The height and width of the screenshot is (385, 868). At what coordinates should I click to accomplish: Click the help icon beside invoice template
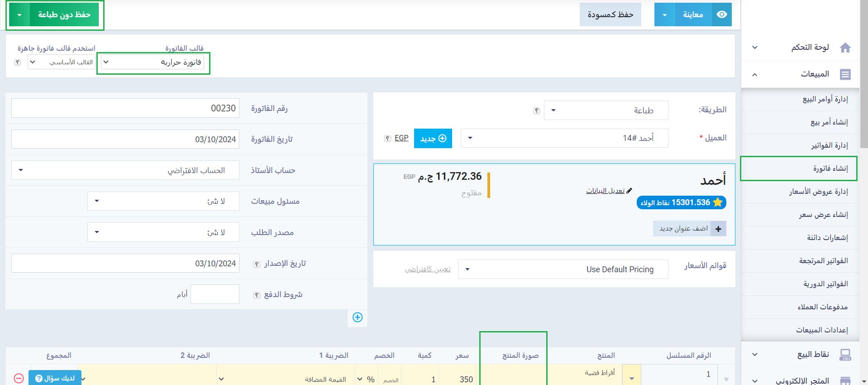(18, 63)
